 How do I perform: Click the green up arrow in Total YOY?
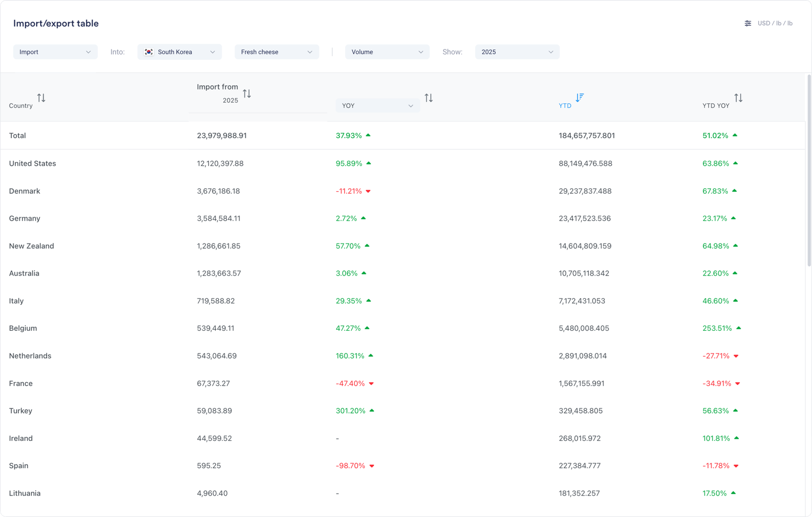(368, 135)
